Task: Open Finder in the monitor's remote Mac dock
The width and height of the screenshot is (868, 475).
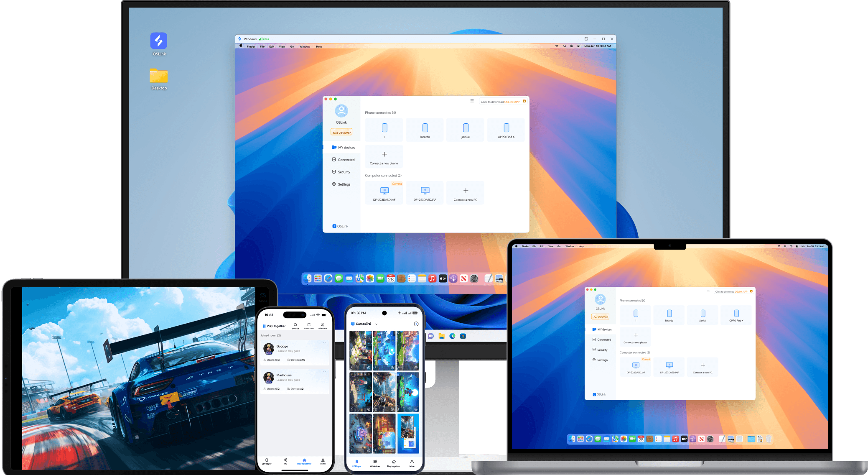Action: 308,278
